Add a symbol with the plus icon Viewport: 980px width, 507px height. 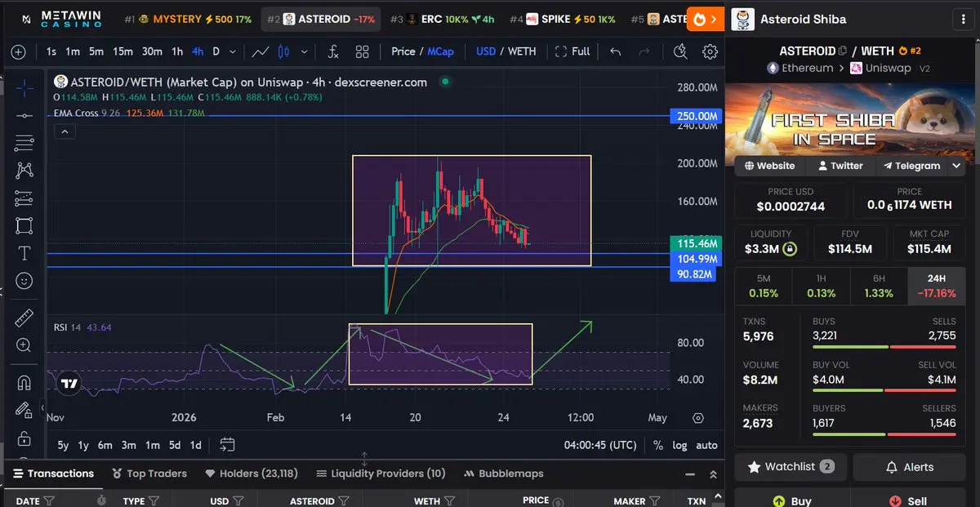coord(19,51)
